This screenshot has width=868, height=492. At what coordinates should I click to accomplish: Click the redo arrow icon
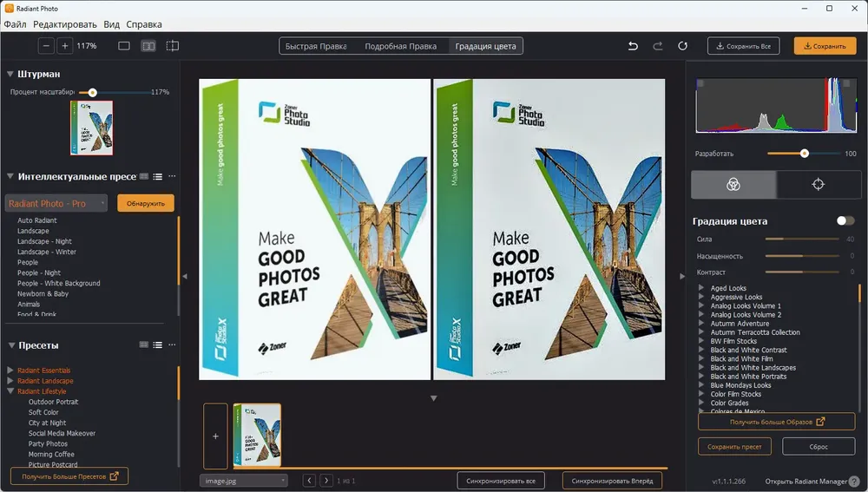click(658, 46)
